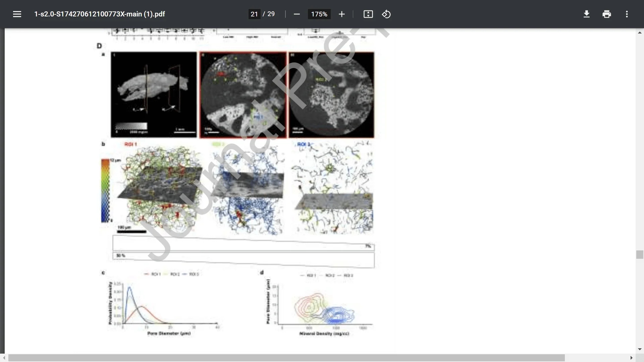Click the 175% zoom level field
The height and width of the screenshot is (362, 644).
click(319, 14)
